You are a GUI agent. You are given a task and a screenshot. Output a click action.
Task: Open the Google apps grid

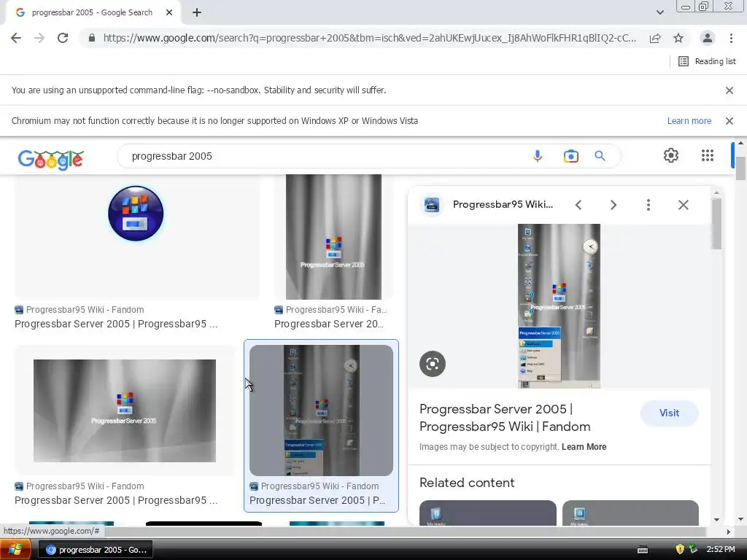click(x=708, y=155)
